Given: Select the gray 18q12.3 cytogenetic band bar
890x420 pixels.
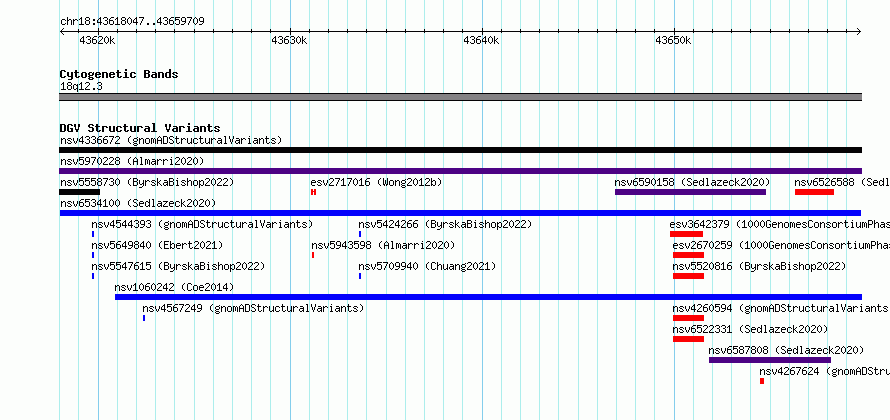Looking at the screenshot, I should pos(460,97).
